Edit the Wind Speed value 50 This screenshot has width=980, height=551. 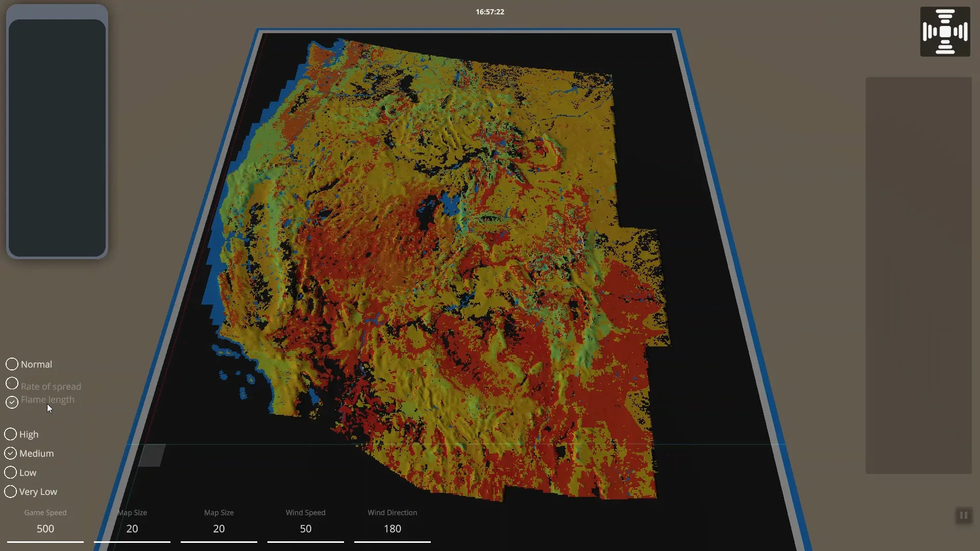click(305, 529)
